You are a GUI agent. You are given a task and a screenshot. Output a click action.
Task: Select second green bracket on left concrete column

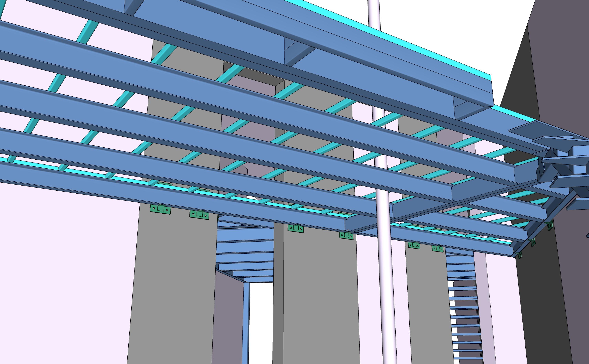pyautogui.click(x=199, y=214)
